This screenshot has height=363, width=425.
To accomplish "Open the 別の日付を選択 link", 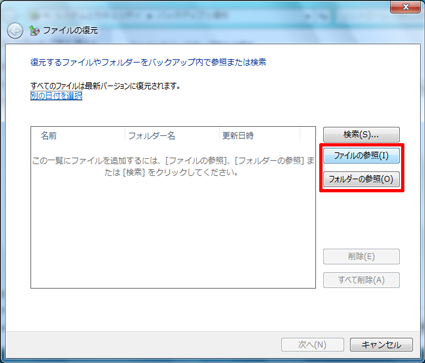I will pyautogui.click(x=56, y=96).
